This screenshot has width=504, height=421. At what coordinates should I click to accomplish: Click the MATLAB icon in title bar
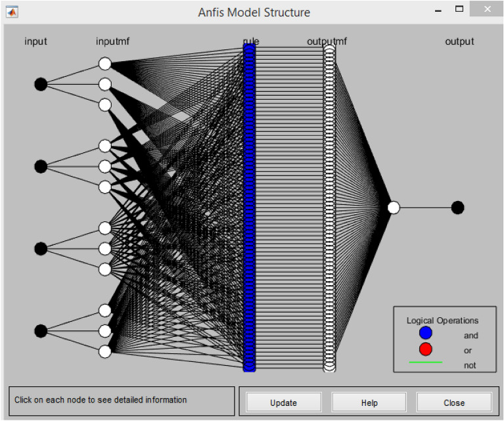point(12,12)
